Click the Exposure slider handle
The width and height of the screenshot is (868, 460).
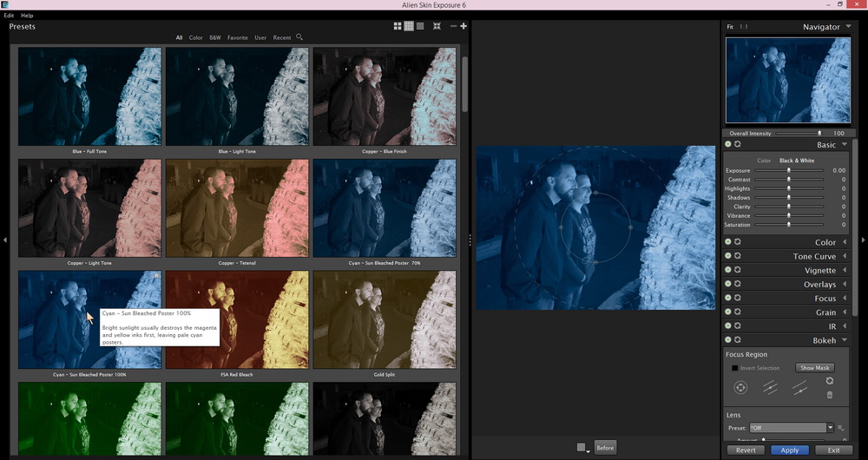click(788, 170)
